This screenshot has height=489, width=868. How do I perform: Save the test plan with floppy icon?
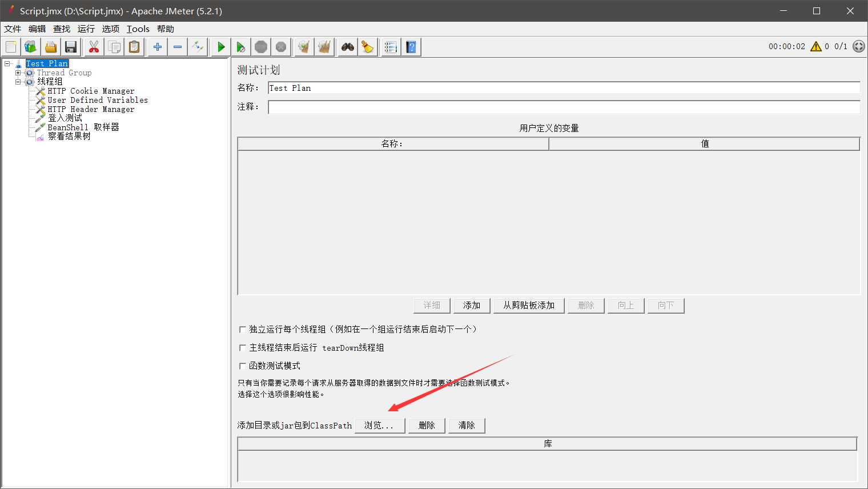71,47
